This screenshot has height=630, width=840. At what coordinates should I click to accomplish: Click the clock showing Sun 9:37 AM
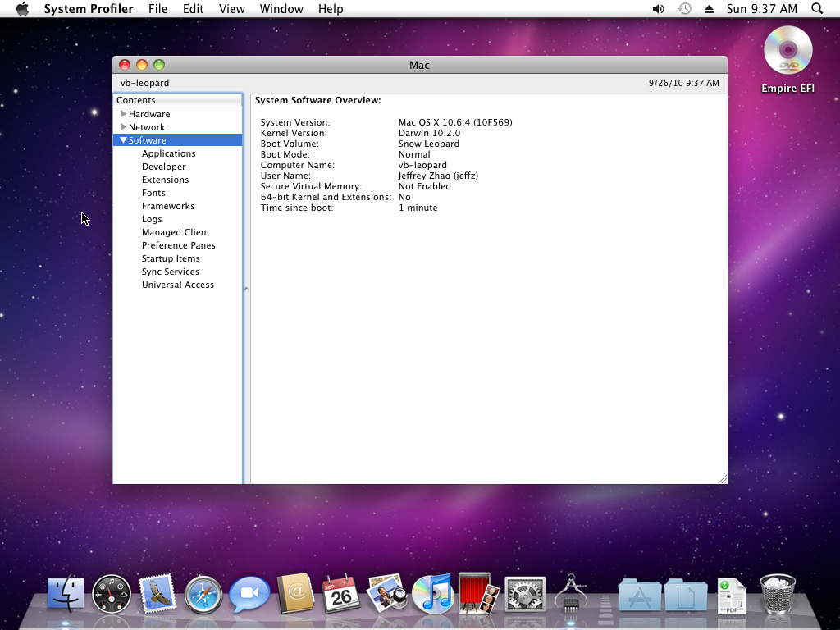[762, 8]
